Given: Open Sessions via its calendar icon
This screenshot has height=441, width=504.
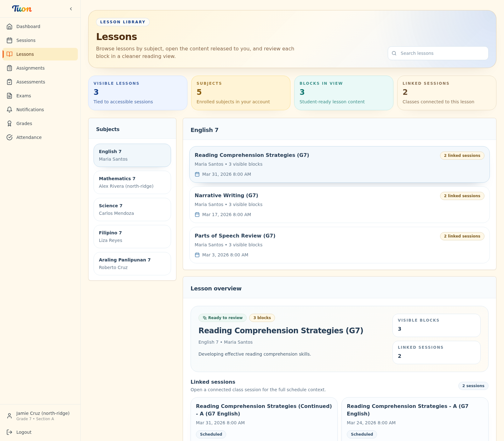Looking at the screenshot, I should click(x=9, y=40).
